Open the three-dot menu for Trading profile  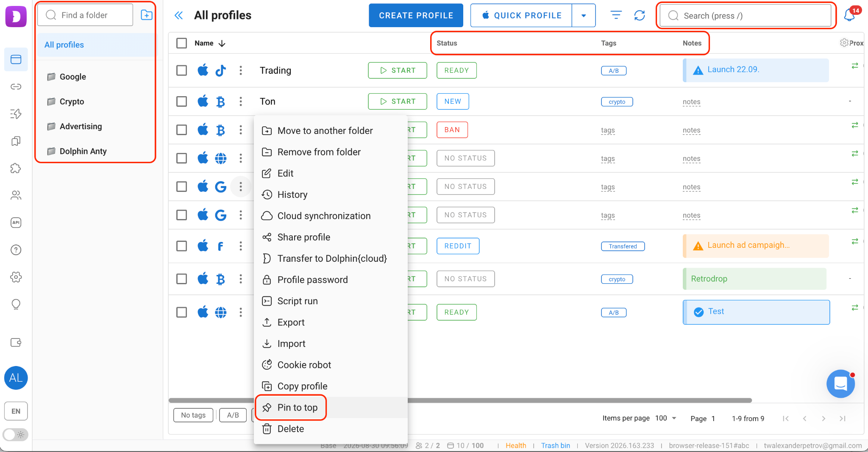coord(241,70)
